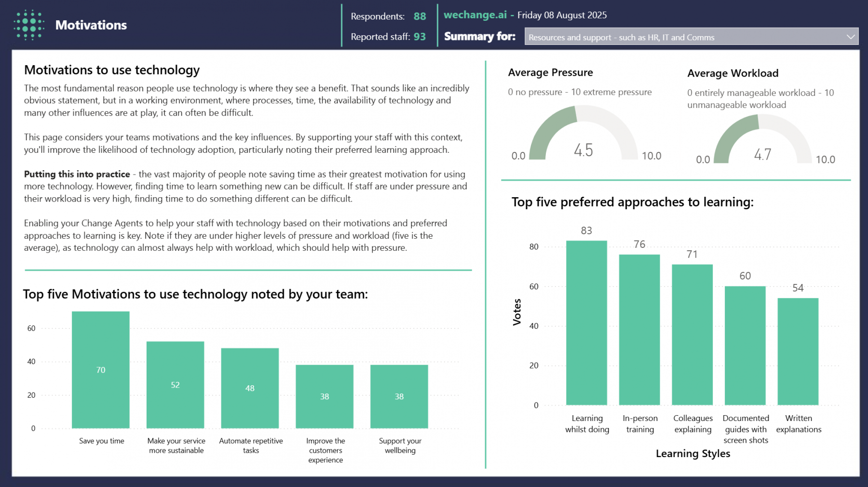Click the wechange dotted logo icon
Screen dimensions: 868x487
[29, 25]
